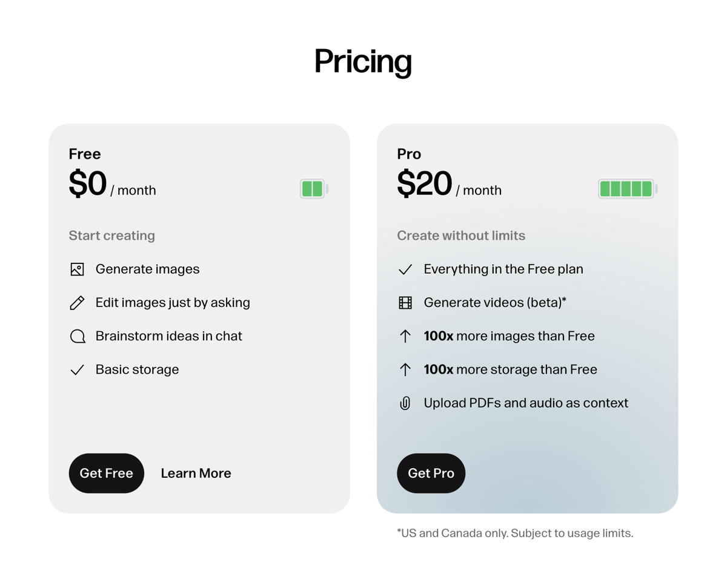Click the chat bubble icon for brainstorm ideas
The width and height of the screenshot is (727, 588).
78,335
